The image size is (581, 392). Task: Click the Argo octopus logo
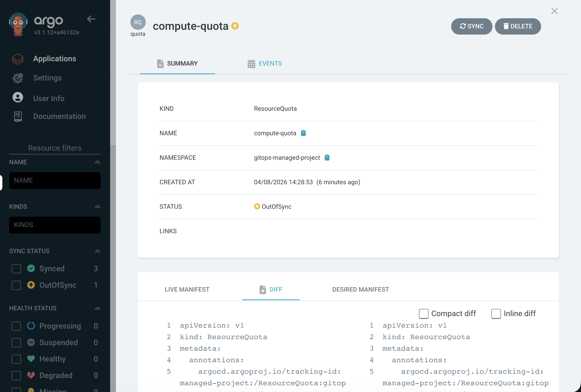click(x=18, y=24)
